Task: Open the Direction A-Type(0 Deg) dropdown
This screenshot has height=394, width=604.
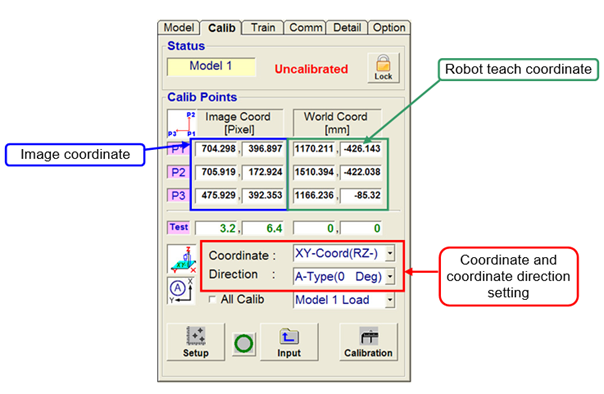Action: tap(344, 276)
